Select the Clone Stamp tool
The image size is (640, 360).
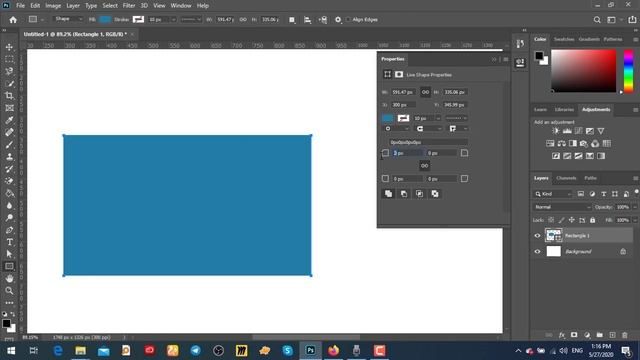point(9,157)
